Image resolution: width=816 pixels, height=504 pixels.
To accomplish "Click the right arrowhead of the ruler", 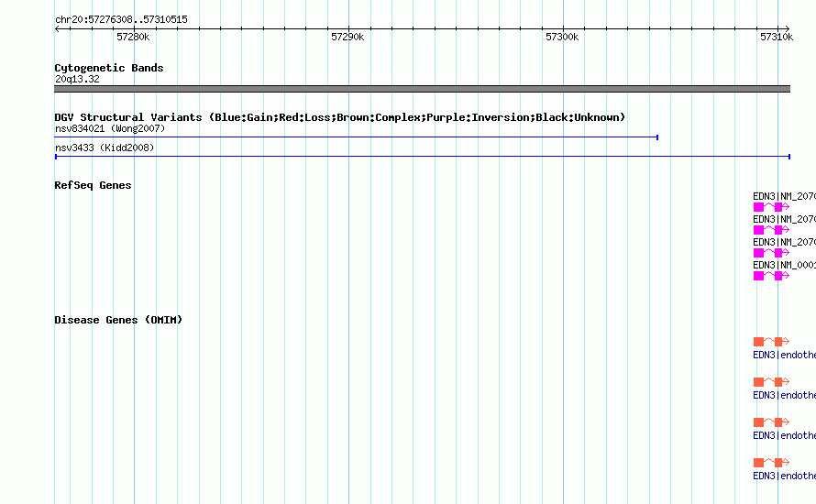I will click(x=788, y=28).
